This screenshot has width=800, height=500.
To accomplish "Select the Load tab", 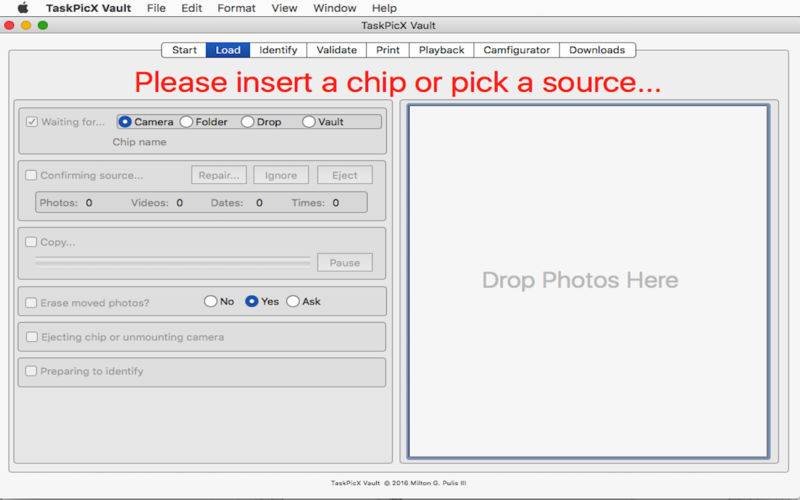I will click(228, 50).
